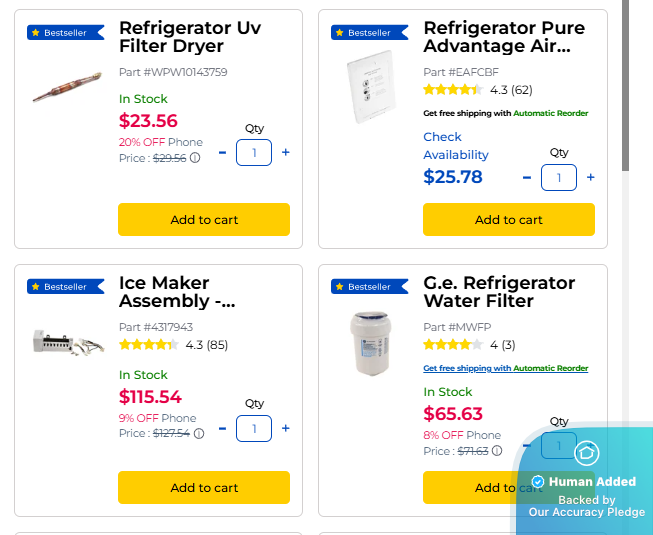Open G.E. Refrigerator Water Filter product image
653x535 pixels.
click(x=371, y=344)
